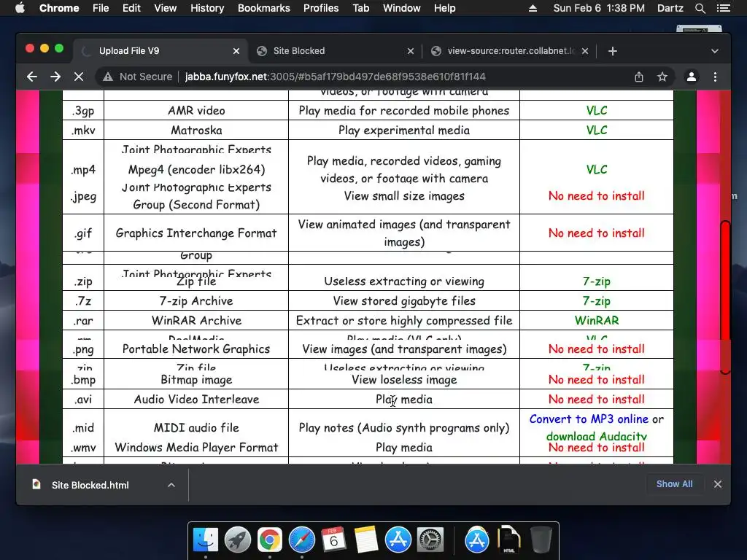Open Calendar from the Dock
Screen dimensions: 747x560
point(333,540)
